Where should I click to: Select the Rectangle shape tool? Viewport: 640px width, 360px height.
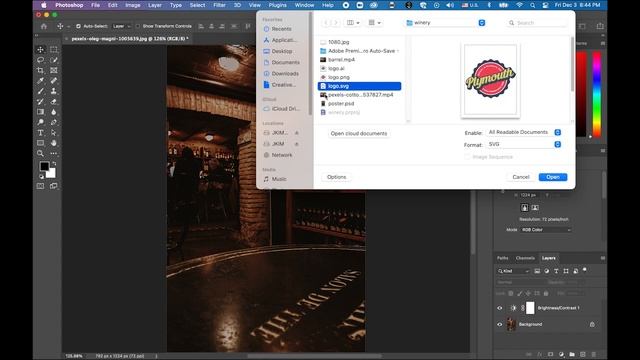pyautogui.click(x=40, y=143)
